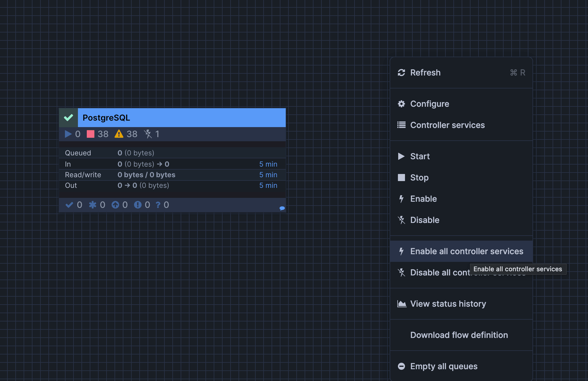Click Enable all controller services
Screen dimensions: 588x381
tap(461, 251)
